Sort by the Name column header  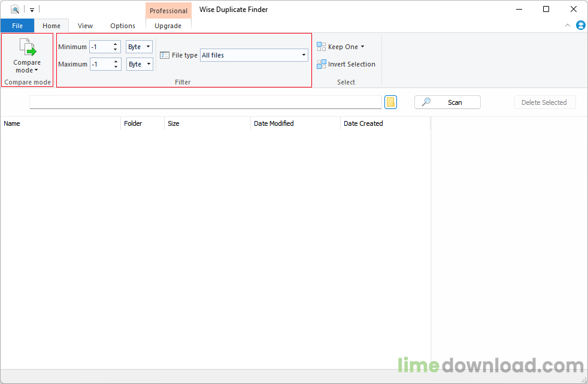(60, 123)
